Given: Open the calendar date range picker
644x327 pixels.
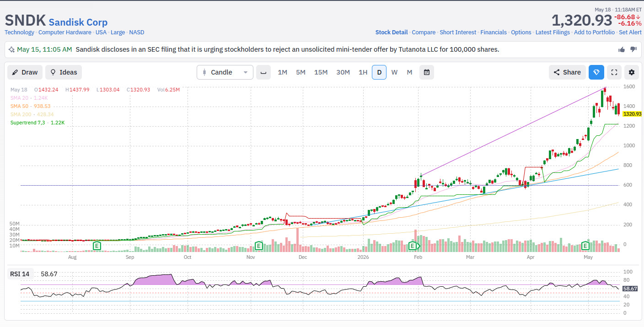Looking at the screenshot, I should tap(427, 72).
